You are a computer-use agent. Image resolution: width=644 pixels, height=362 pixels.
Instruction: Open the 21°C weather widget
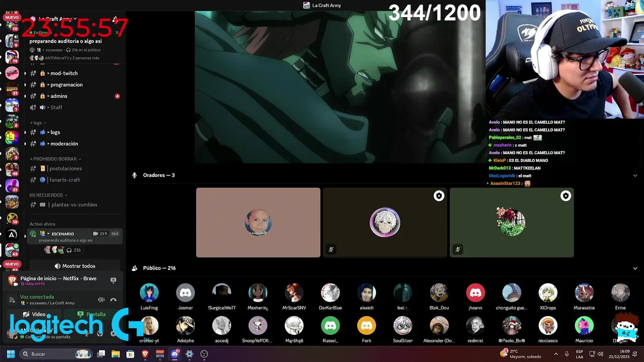click(x=520, y=354)
